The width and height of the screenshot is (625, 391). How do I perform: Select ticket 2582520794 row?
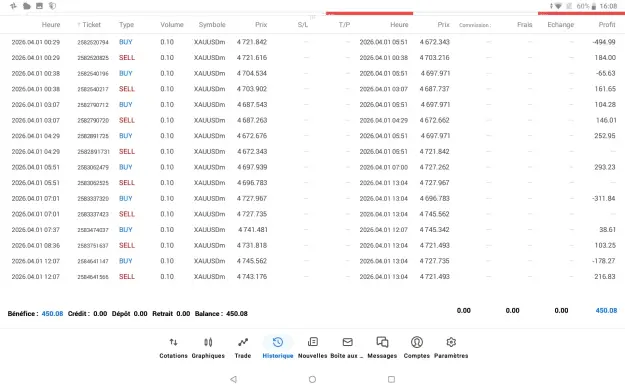click(312, 42)
